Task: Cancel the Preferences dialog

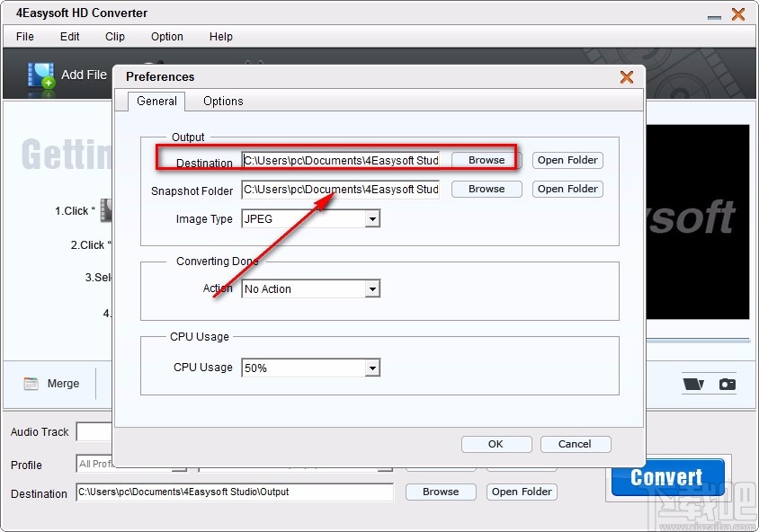Action: (x=575, y=444)
